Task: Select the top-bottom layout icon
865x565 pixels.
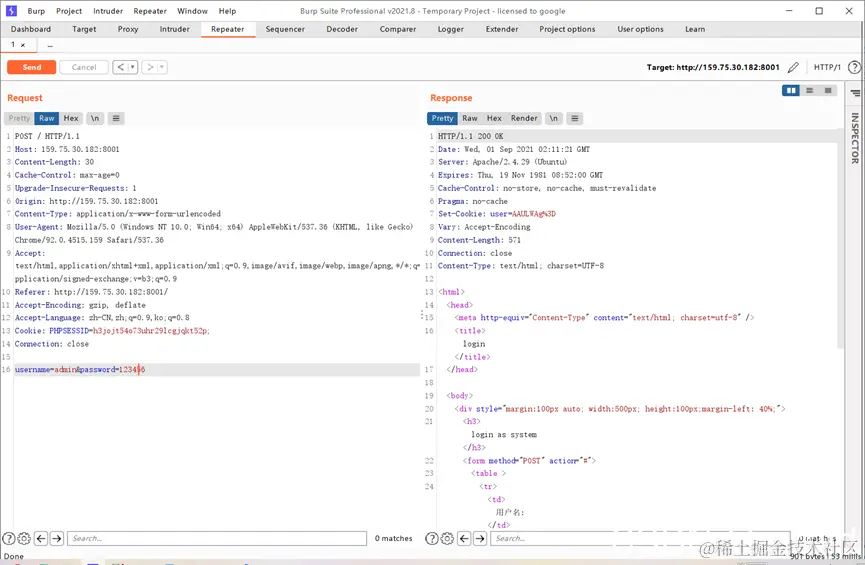Action: coord(809,90)
